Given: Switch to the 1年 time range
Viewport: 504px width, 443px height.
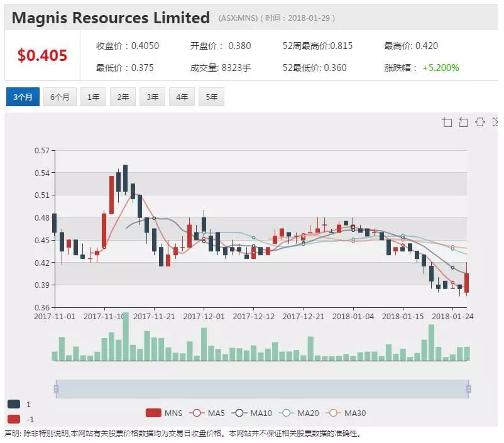Looking at the screenshot, I should pyautogui.click(x=93, y=97).
